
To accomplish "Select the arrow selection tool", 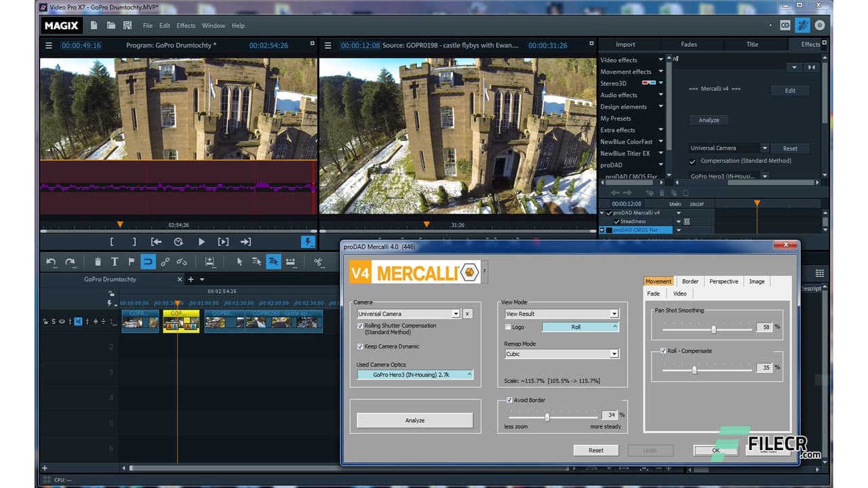I will coord(241,261).
